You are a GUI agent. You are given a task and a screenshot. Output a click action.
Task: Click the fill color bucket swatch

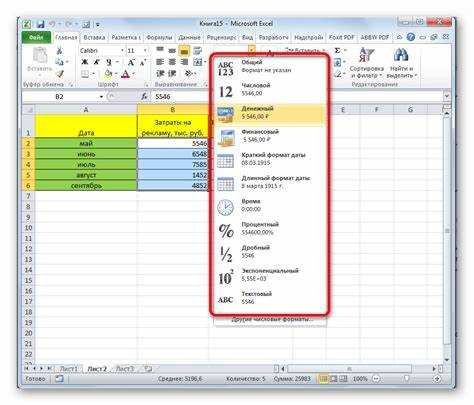coord(108,73)
